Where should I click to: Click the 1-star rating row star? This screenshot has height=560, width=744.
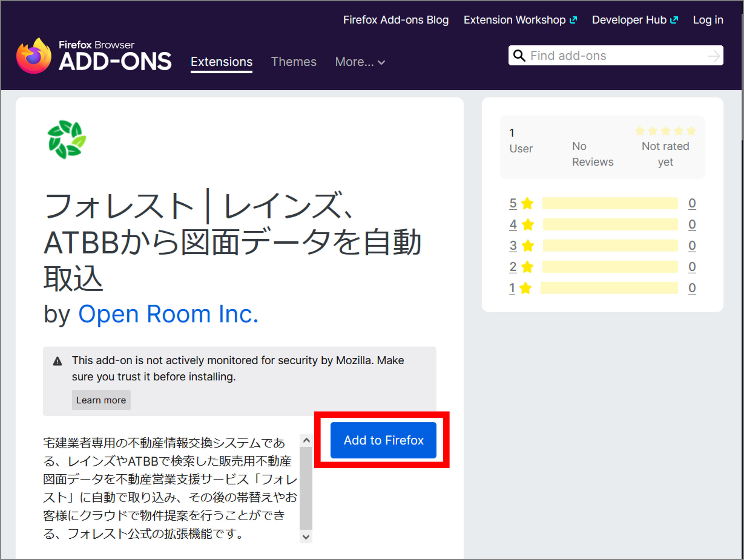[525, 288]
